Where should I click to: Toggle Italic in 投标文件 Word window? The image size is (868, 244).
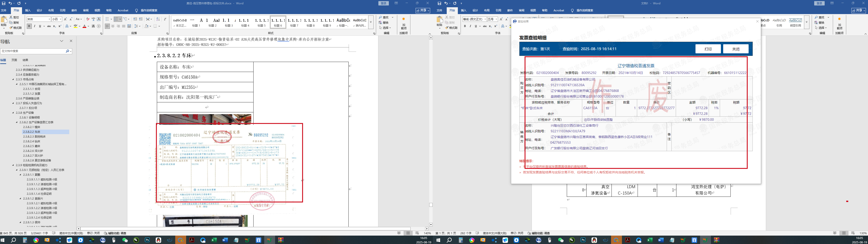click(x=35, y=26)
